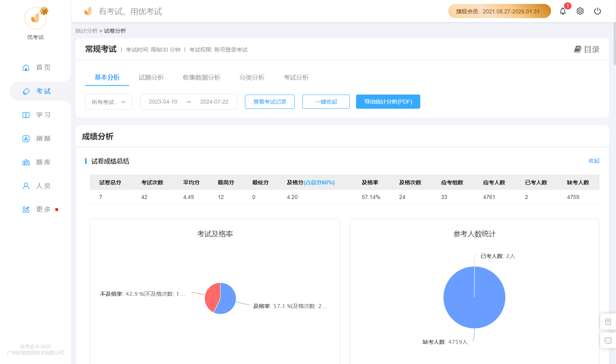Click 不及格率 42.9% chart label
The image size is (616, 364).
pos(143,294)
